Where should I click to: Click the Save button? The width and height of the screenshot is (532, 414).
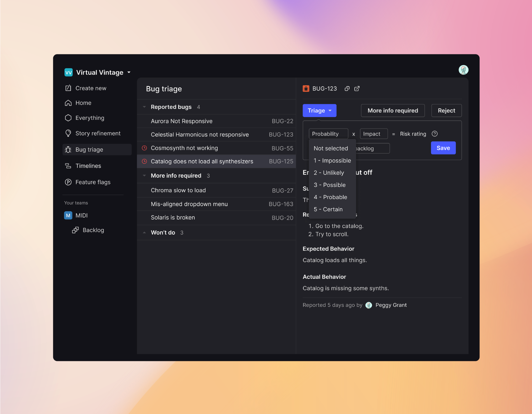[x=443, y=148]
